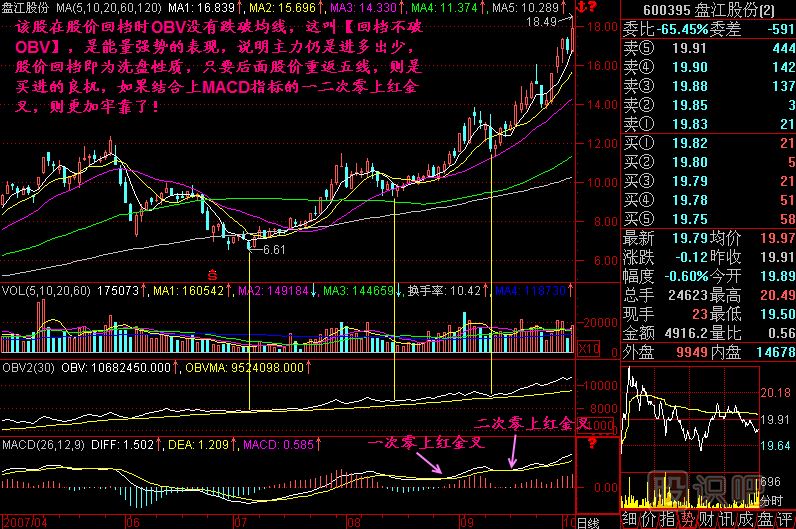This screenshot has width=796, height=529.
Task: Switch to the 财 tab
Action: pyautogui.click(x=705, y=518)
